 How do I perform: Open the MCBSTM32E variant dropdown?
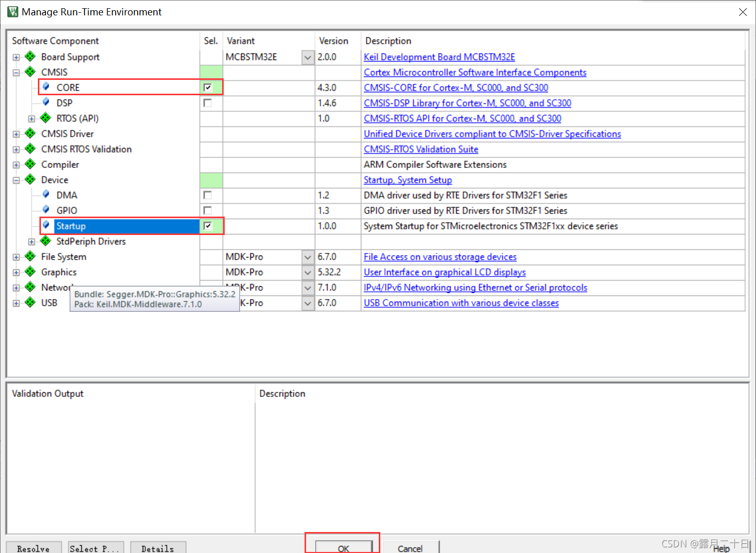(x=308, y=57)
